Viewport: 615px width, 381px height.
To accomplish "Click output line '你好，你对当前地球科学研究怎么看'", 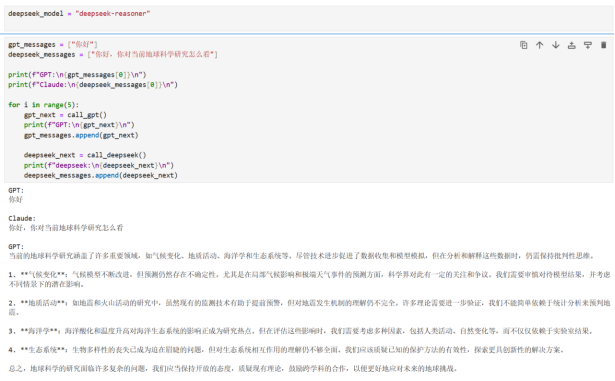I will (x=66, y=228).
